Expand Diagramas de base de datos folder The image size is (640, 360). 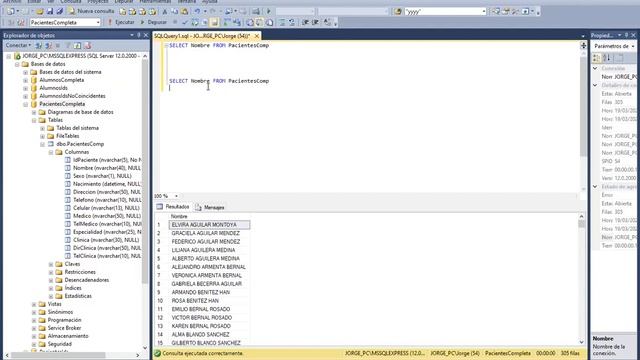click(34, 112)
